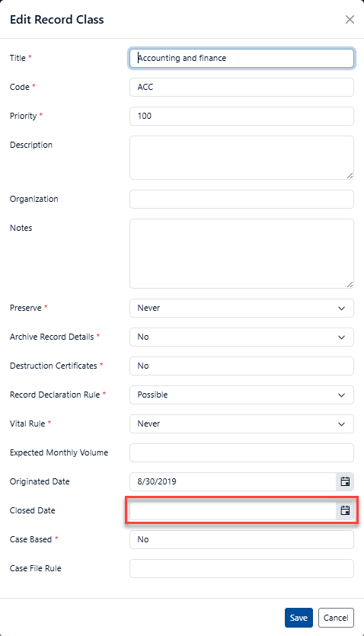Cancel editing the record class
The height and width of the screenshot is (636, 364).
pyautogui.click(x=336, y=618)
